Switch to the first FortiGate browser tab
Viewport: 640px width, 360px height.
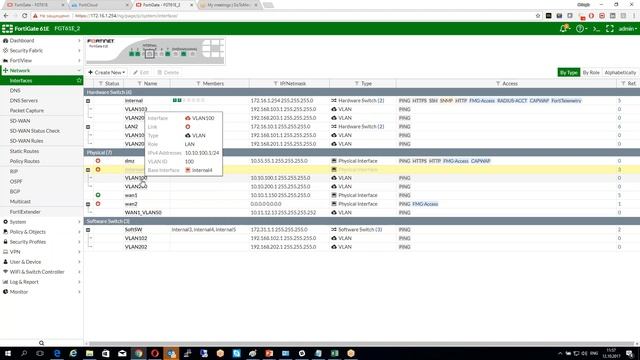(35, 5)
